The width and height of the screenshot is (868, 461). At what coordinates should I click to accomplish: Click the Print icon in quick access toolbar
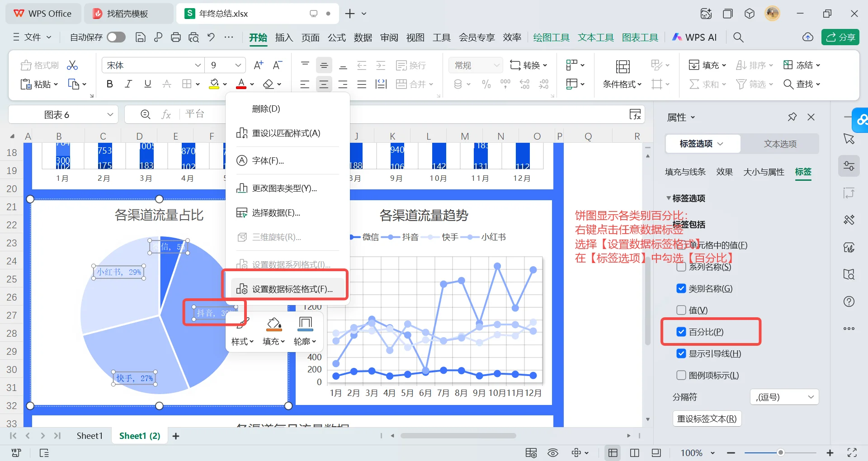point(175,37)
